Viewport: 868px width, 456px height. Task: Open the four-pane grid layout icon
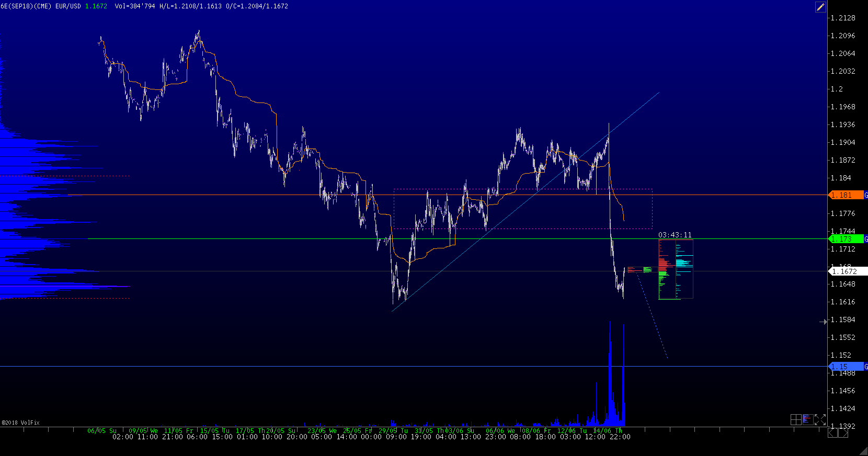[796, 419]
